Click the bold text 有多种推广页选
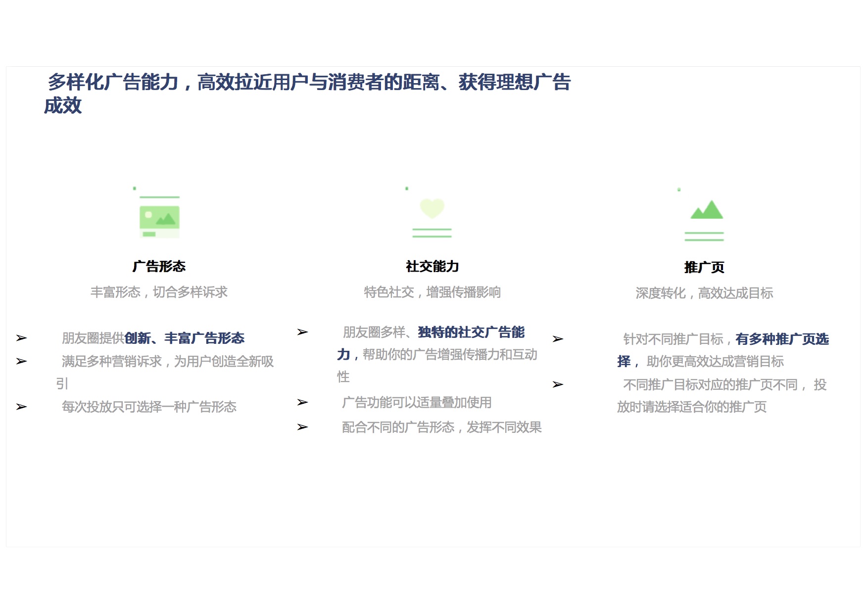The height and width of the screenshot is (613, 868). pos(781,339)
